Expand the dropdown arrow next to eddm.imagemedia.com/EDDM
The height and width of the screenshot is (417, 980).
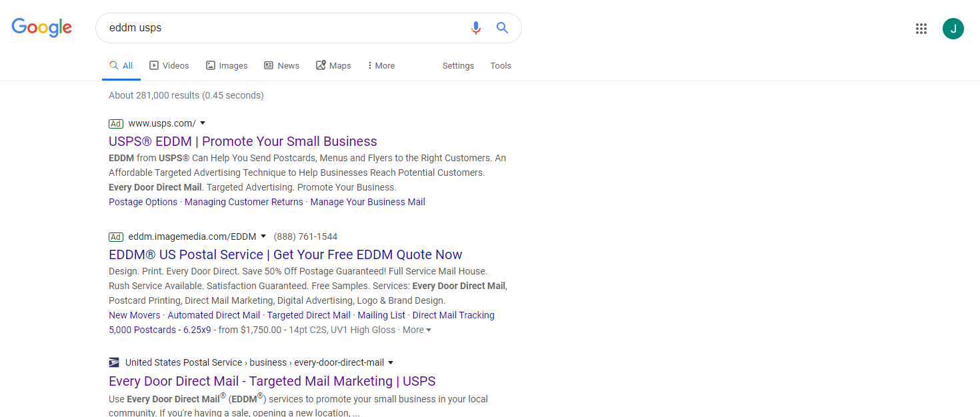click(x=263, y=236)
